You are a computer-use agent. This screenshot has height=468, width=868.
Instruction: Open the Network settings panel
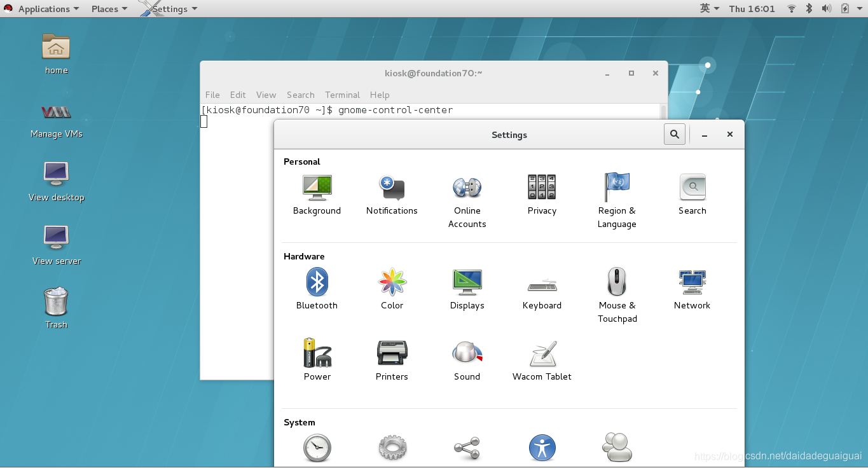[692, 289]
